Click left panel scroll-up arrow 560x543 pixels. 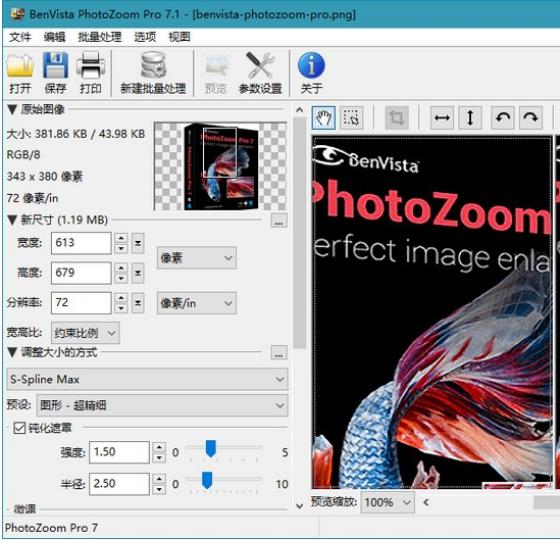(x=300, y=110)
